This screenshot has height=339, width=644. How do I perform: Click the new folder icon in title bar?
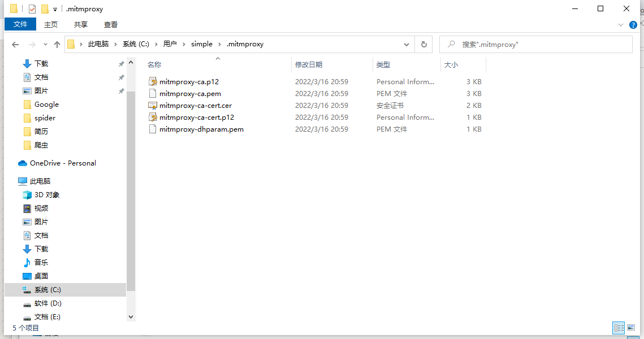click(45, 8)
